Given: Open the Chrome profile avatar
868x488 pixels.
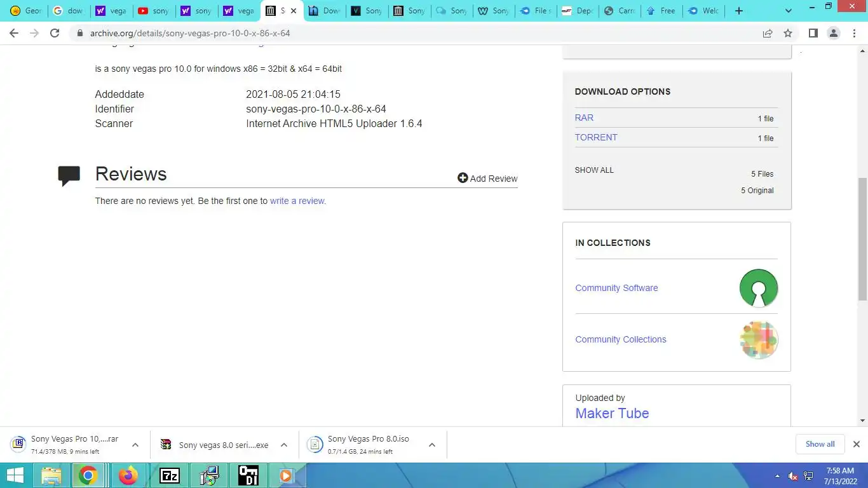Looking at the screenshot, I should (x=834, y=33).
